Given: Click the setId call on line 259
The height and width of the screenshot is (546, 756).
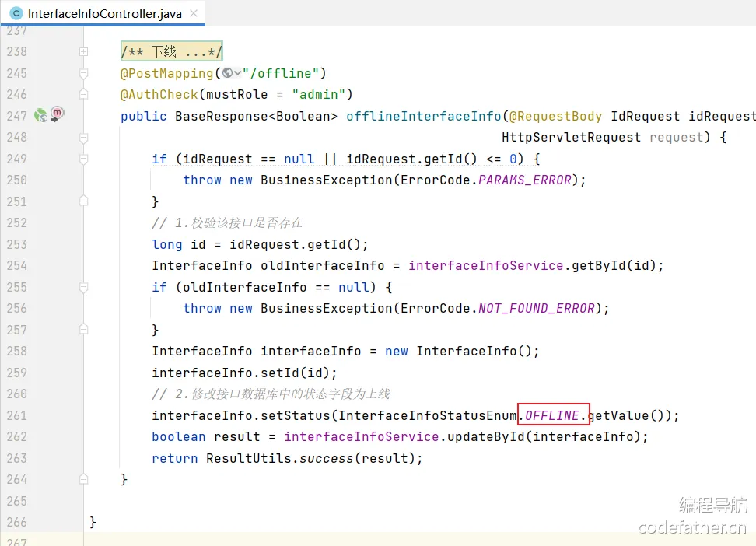Looking at the screenshot, I should click(280, 373).
